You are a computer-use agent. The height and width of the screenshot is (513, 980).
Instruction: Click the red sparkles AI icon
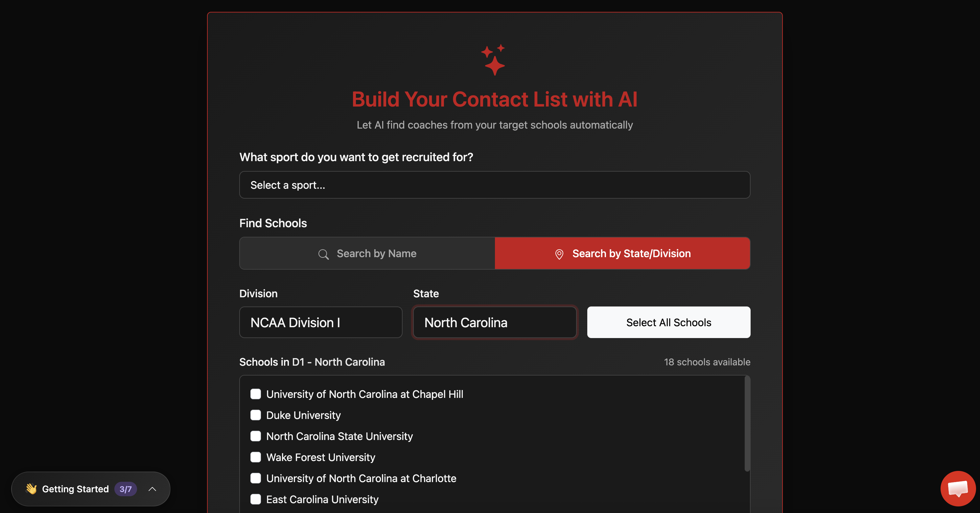[x=493, y=60]
